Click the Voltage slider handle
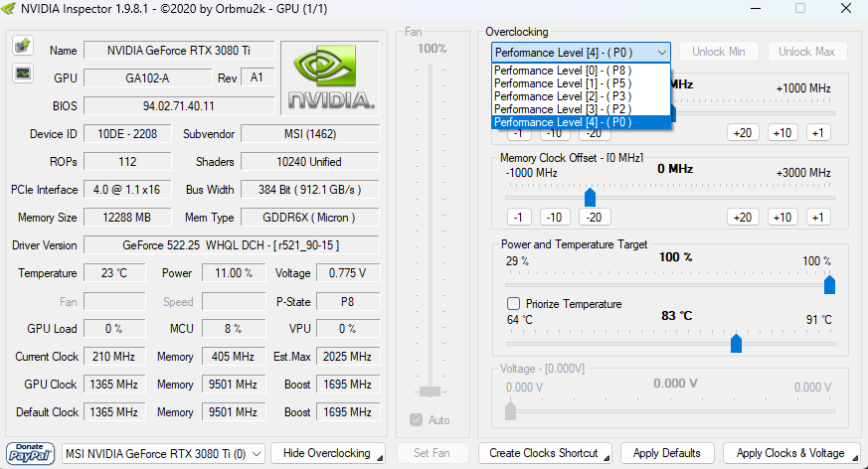 510,411
